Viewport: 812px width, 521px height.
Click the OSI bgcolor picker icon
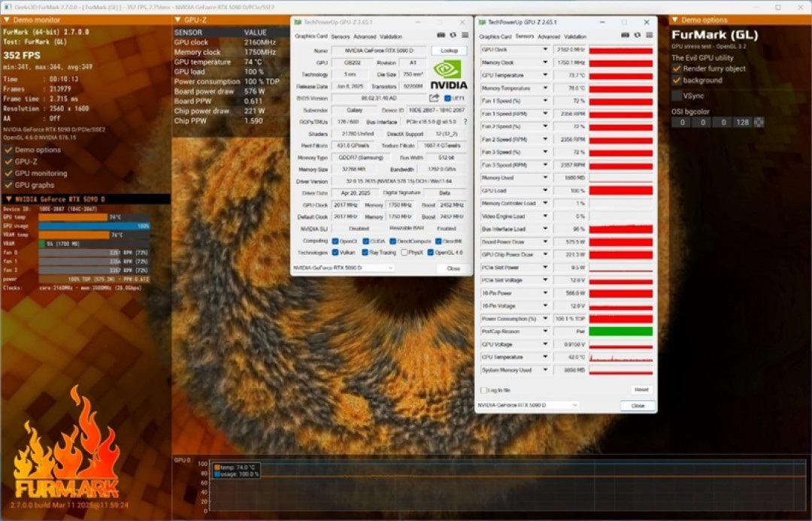point(759,123)
